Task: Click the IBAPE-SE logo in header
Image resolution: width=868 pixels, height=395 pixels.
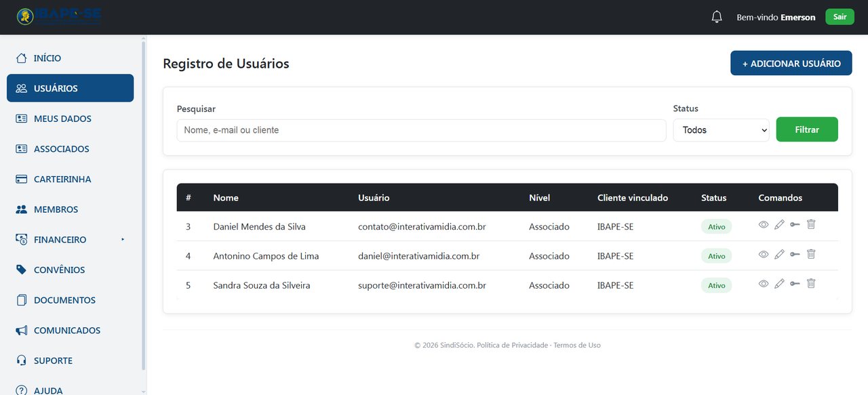Action: [x=59, y=16]
